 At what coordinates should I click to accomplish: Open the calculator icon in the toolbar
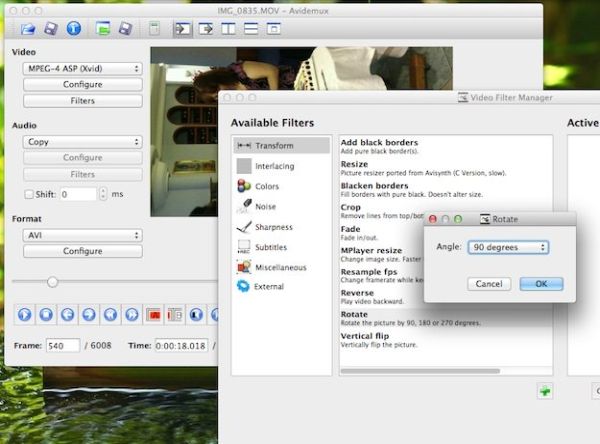point(153,28)
